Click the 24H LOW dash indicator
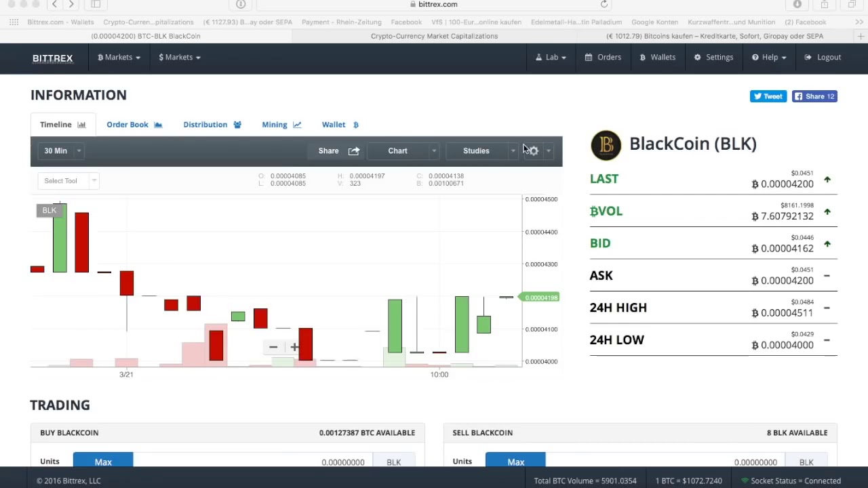This screenshot has width=868, height=488. click(x=827, y=340)
